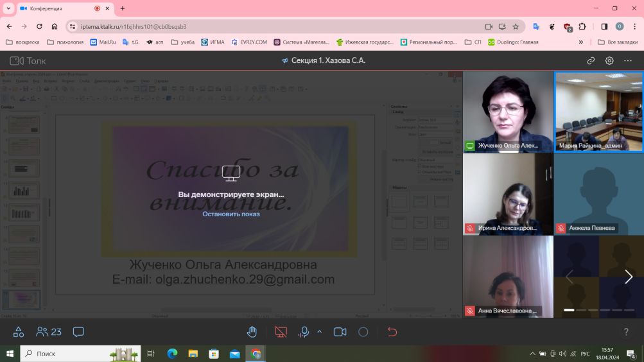Open the Windows Start menu
The image size is (644, 362).
10,354
